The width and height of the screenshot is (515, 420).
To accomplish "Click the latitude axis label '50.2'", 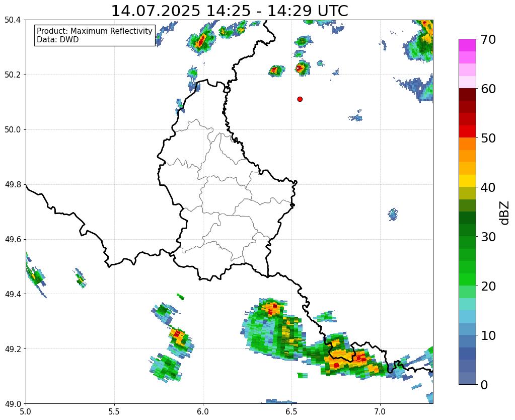I will pos(13,75).
